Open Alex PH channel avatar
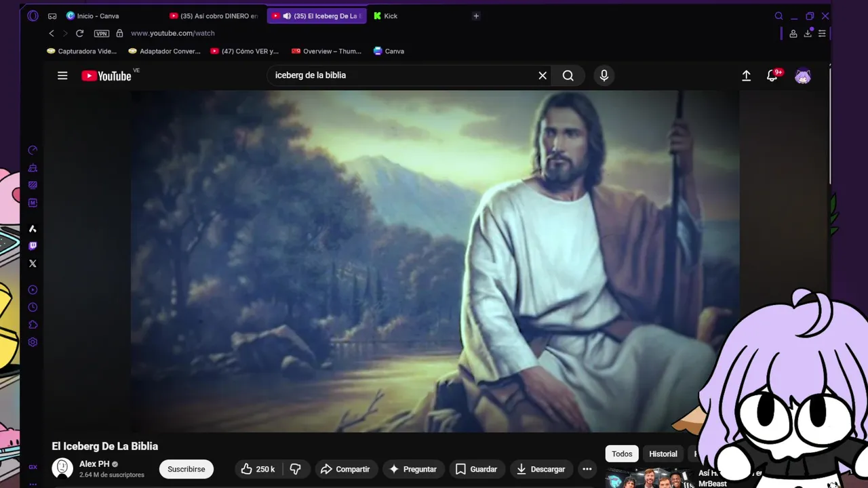This screenshot has width=868, height=488. (x=62, y=468)
